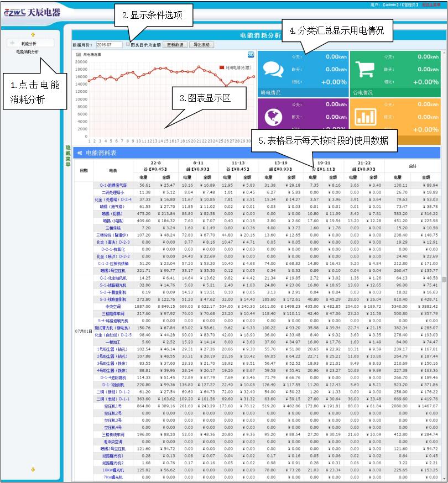This screenshot has width=448, height=483.
Task: Click the gears icon beside 电能消耗表 title
Action: coord(80,153)
